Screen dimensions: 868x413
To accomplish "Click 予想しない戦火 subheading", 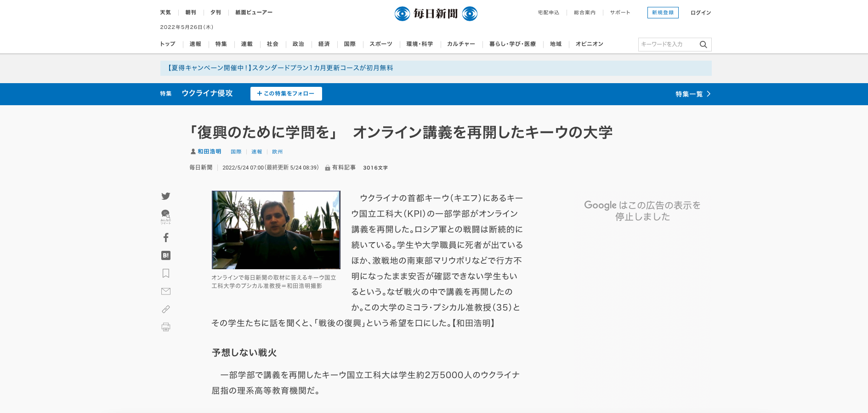I will [244, 353].
